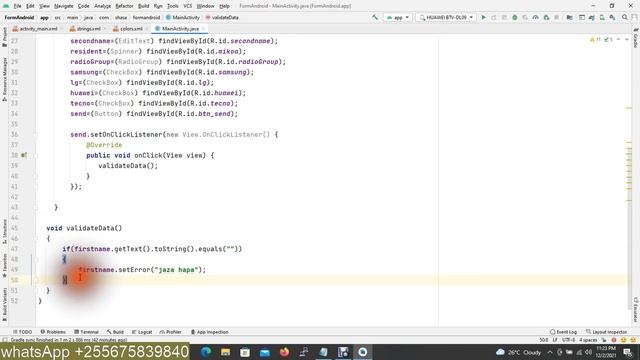640x360 pixels.
Task: Open the Profile app icon in toolbar
Action: pyautogui.click(x=536, y=18)
